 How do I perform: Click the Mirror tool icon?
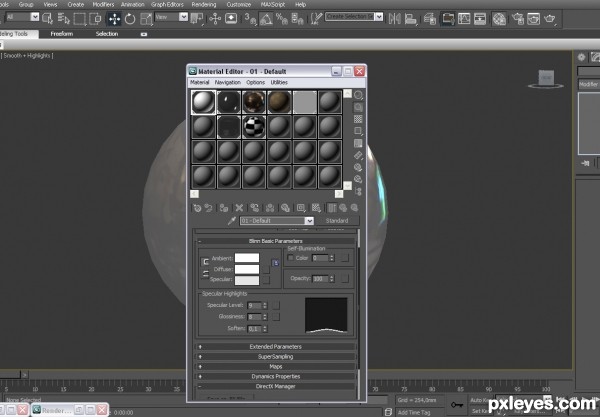click(x=395, y=18)
